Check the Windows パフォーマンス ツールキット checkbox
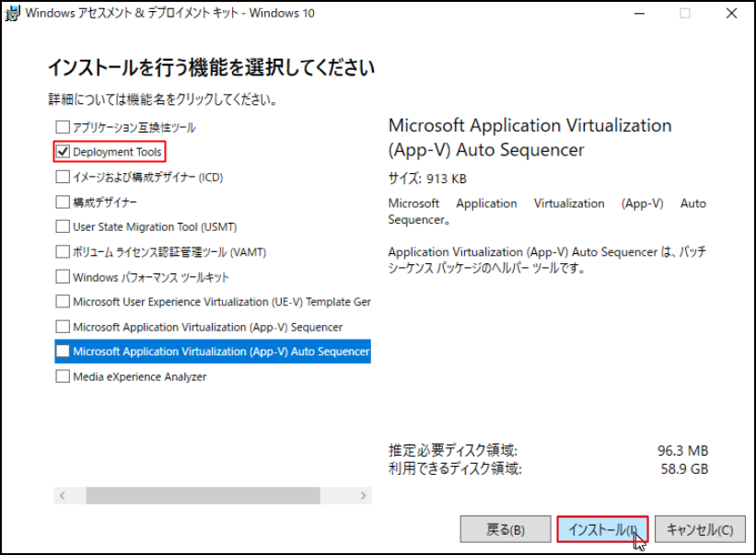 (63, 276)
